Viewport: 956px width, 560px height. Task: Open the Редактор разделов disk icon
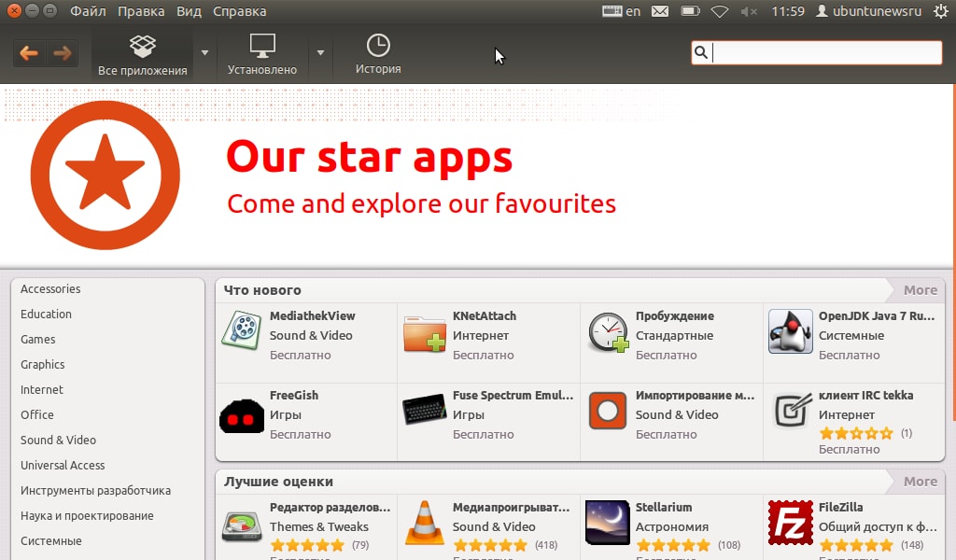[x=242, y=525]
